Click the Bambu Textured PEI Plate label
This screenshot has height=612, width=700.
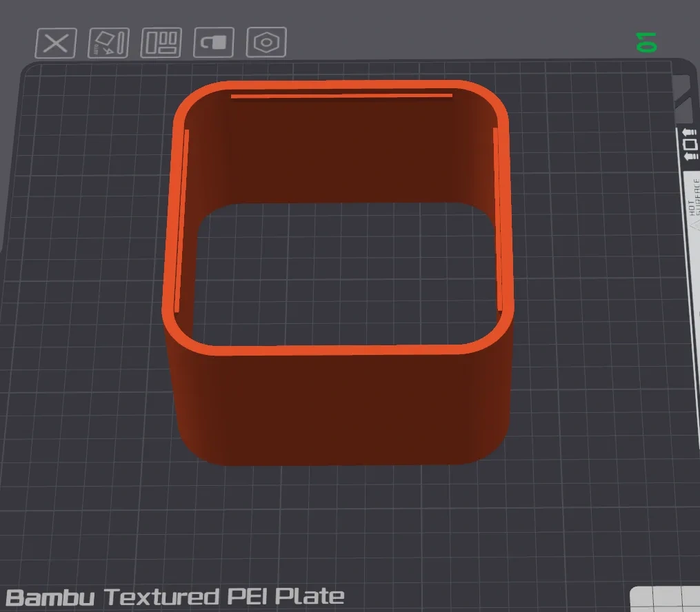tap(175, 598)
